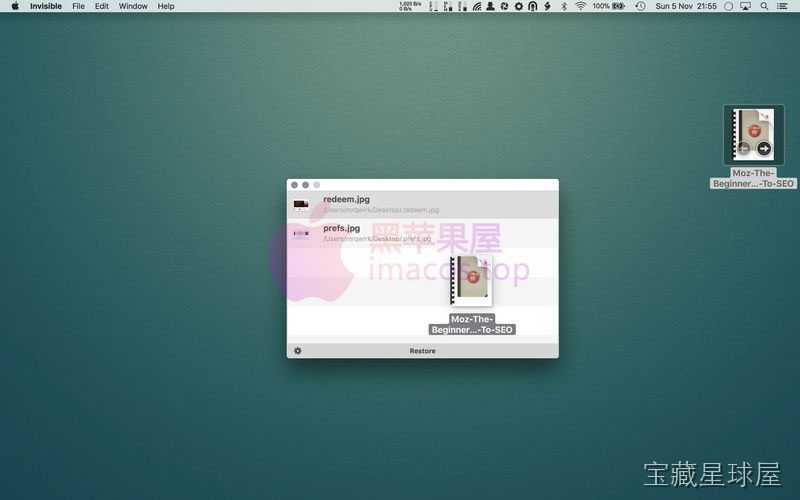Close the Invisible window with the red button
Image resolution: width=800 pixels, height=500 pixels.
tap(294, 185)
